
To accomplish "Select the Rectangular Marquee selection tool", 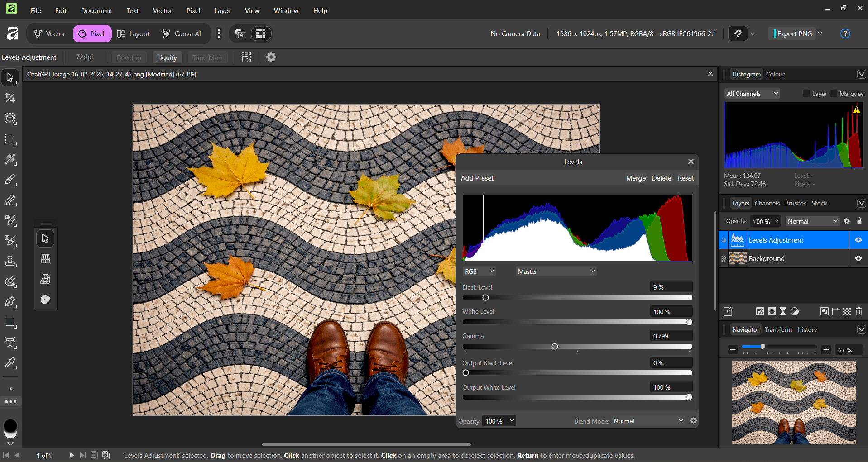I will (10, 139).
